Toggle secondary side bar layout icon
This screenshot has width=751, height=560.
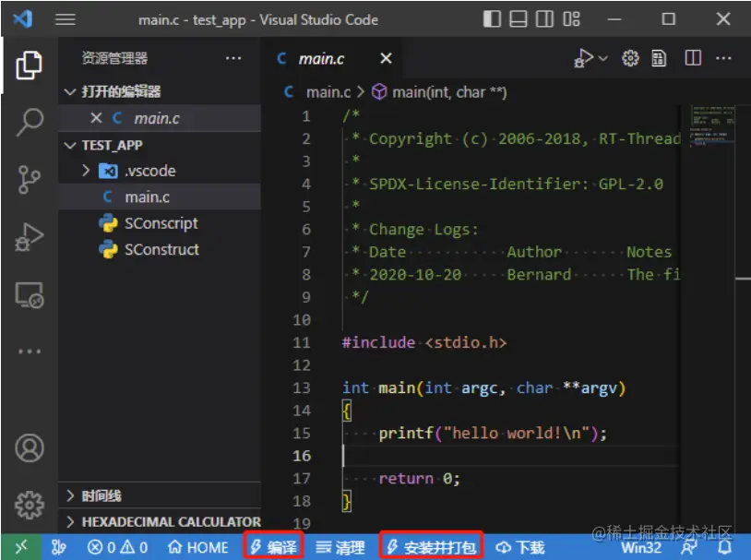coord(544,19)
